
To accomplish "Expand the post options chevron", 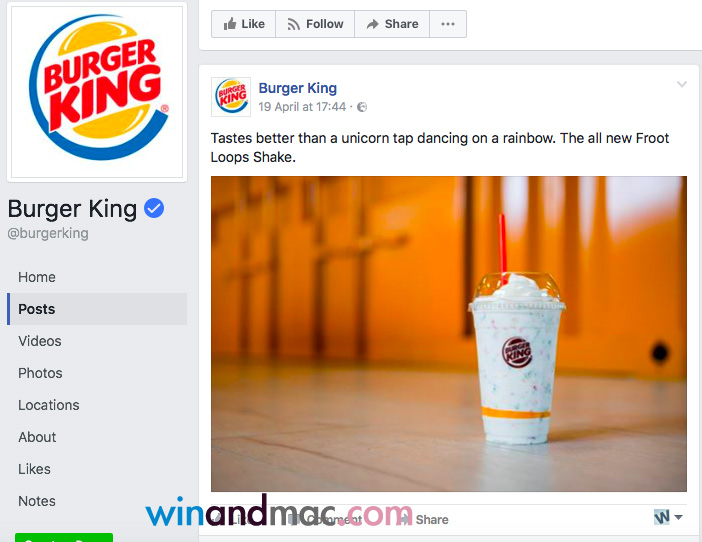I will click(x=681, y=84).
